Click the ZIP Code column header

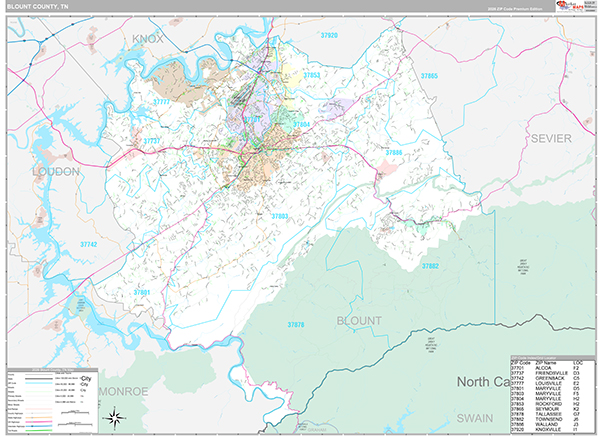click(x=520, y=363)
